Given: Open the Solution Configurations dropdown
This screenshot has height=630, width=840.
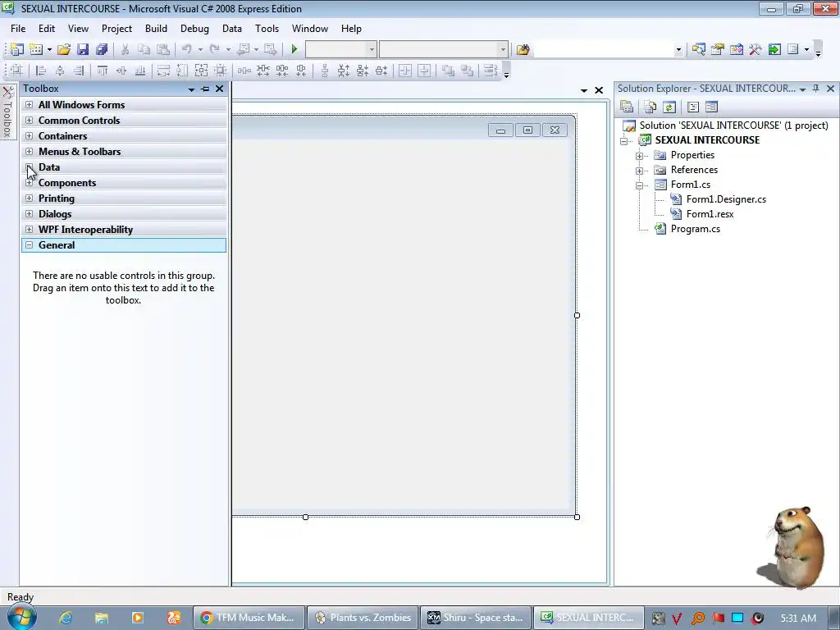Looking at the screenshot, I should click(372, 49).
